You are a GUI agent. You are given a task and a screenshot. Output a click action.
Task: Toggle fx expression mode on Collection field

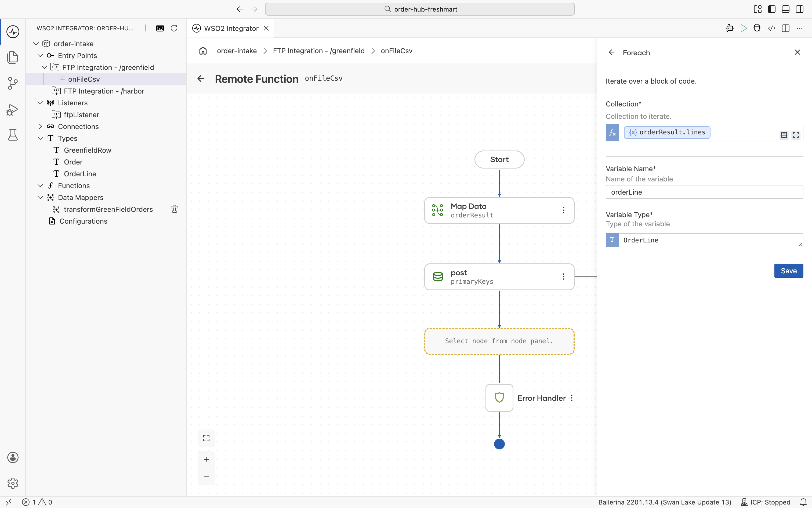[x=612, y=132]
